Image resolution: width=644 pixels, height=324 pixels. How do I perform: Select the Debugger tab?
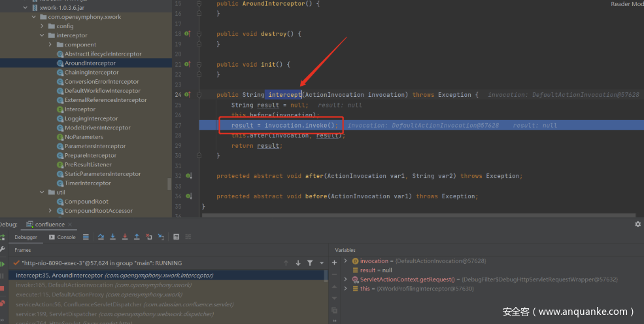(26, 237)
